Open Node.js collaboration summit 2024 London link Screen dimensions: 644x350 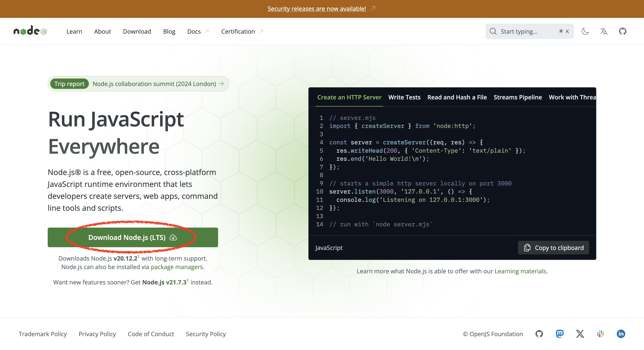tap(158, 84)
